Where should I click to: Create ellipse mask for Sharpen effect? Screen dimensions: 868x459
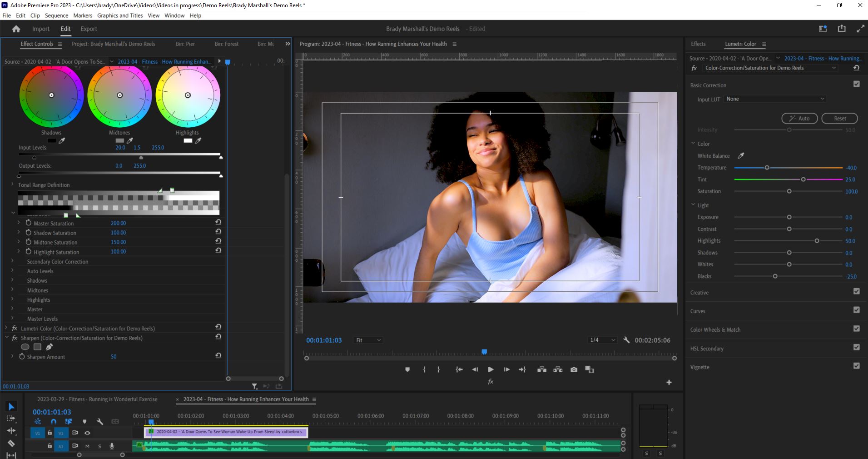25,347
